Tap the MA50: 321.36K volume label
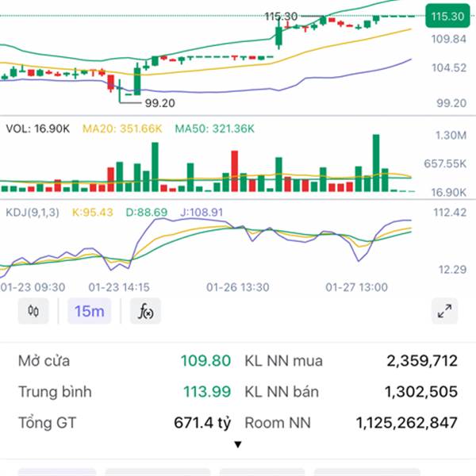476x476 pixels. (215, 129)
